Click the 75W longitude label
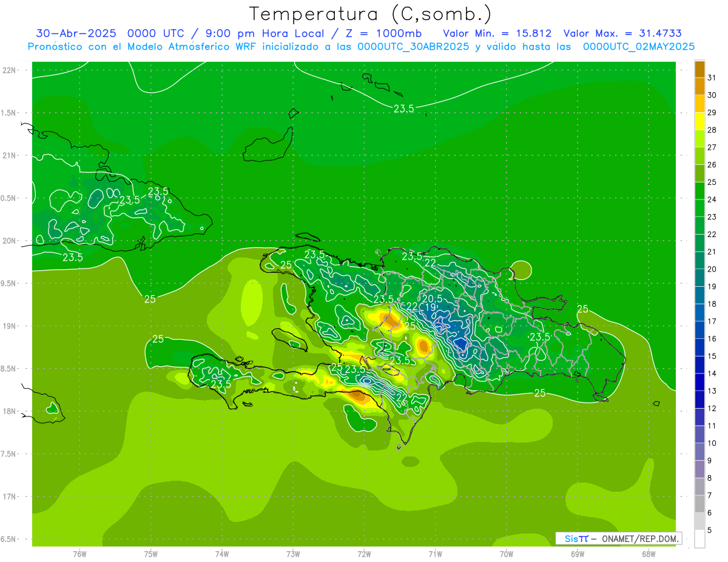This screenshot has width=728, height=562. tap(150, 554)
